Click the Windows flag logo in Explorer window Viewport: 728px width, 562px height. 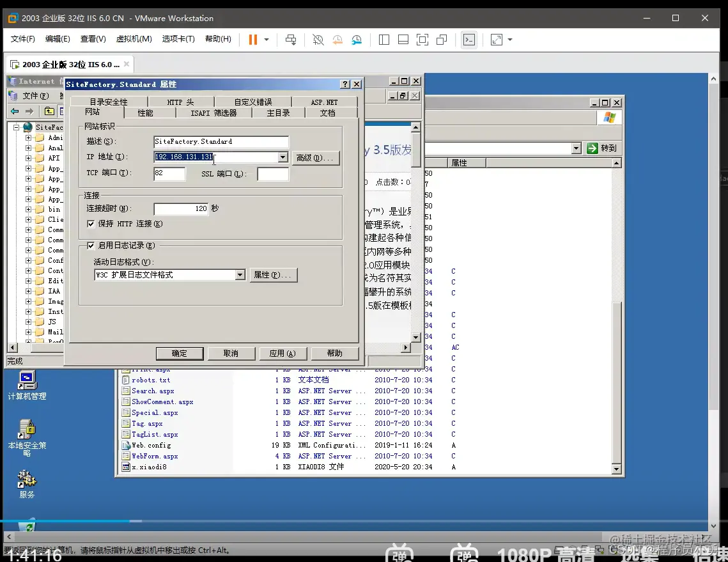[610, 118]
